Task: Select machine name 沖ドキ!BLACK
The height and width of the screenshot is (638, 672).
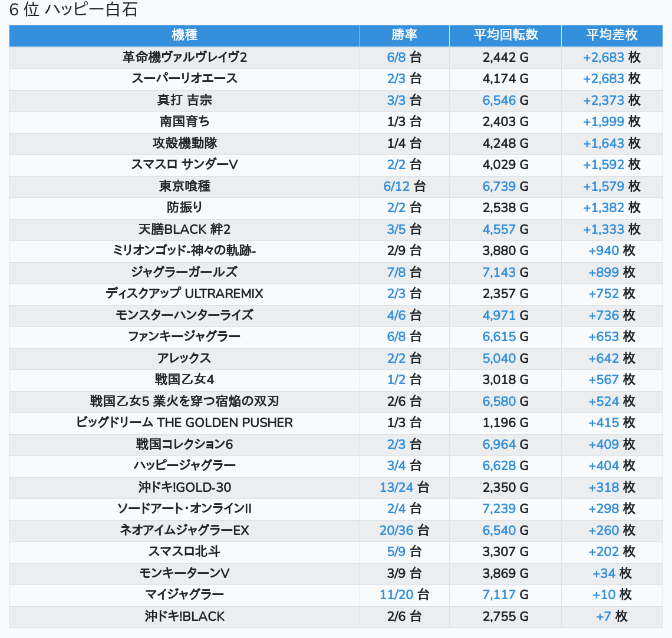Action: 185,617
